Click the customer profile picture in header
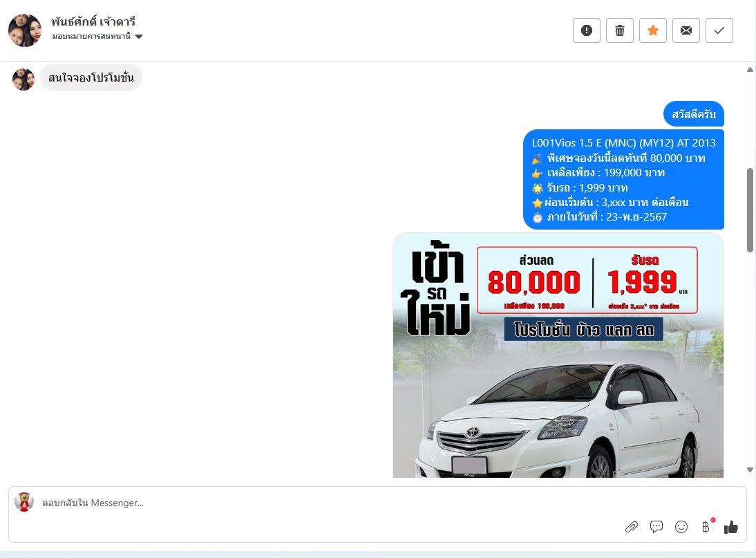This screenshot has width=756, height=558. click(25, 30)
